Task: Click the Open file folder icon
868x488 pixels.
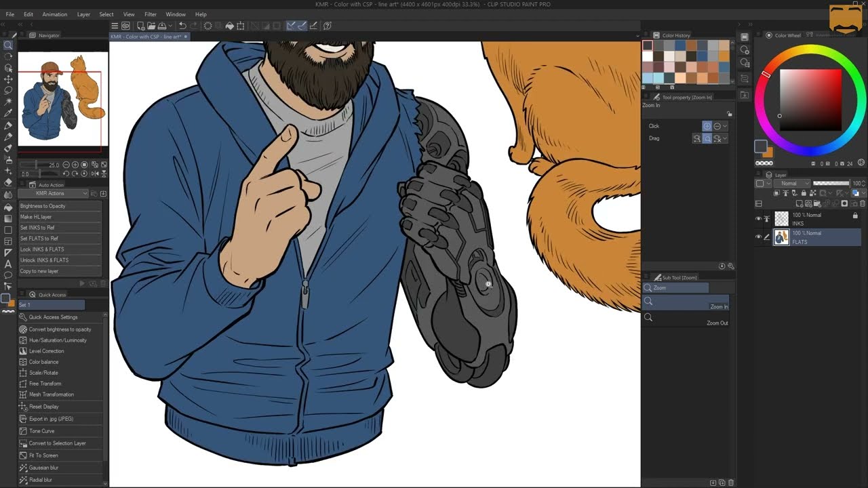Action: [x=151, y=26]
